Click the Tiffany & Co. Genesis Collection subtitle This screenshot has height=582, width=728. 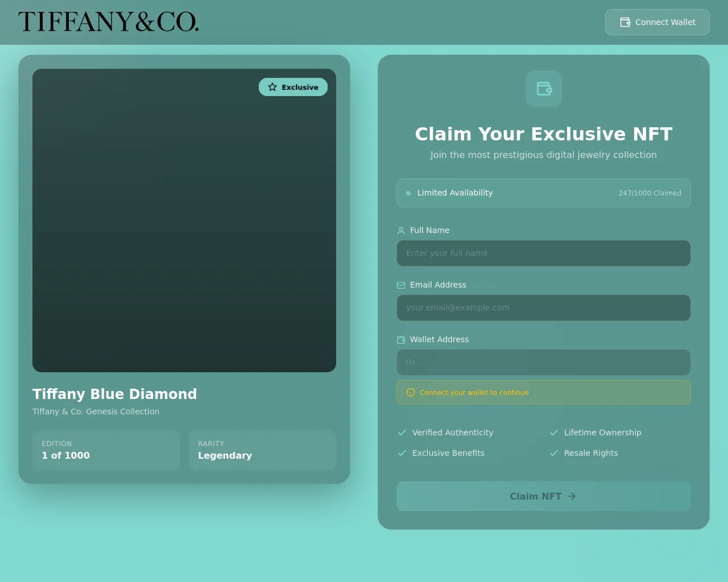point(96,411)
